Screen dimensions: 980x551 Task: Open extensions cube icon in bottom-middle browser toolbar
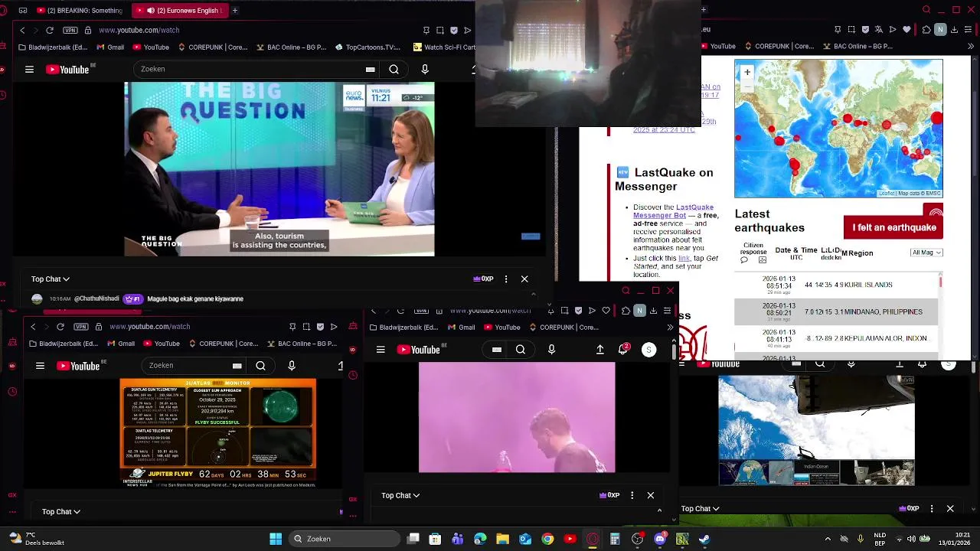tap(626, 311)
